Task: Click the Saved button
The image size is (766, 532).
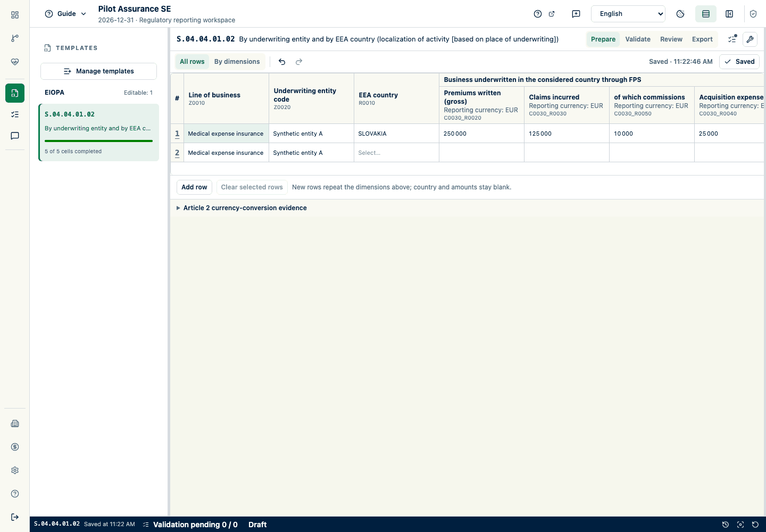Action: pos(739,62)
